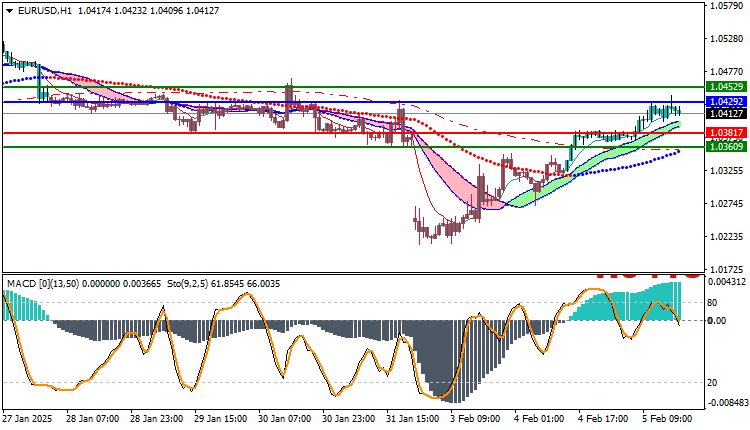The height and width of the screenshot is (430, 750).
Task: Click the 31 Jan 15:00 time axis label
Action: click(413, 419)
